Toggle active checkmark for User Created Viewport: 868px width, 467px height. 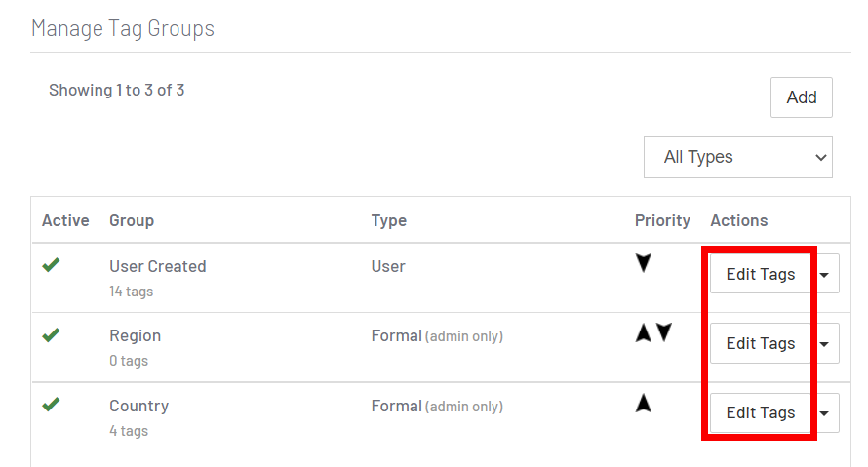point(52,265)
